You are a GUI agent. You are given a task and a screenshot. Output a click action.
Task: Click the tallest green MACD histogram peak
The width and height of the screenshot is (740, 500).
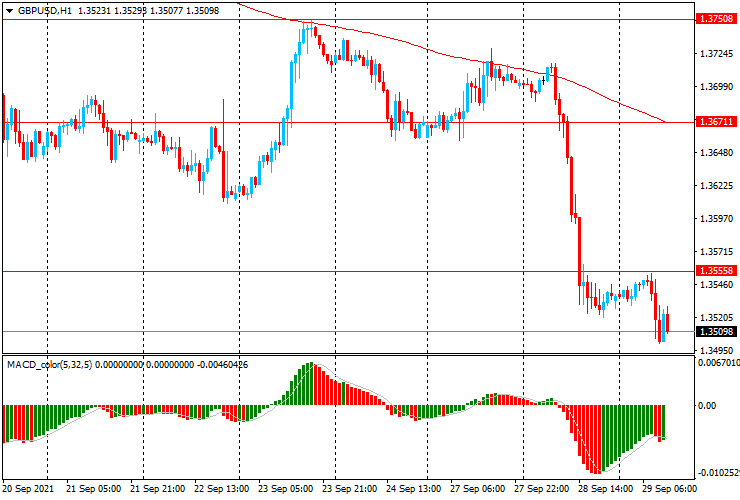click(309, 385)
